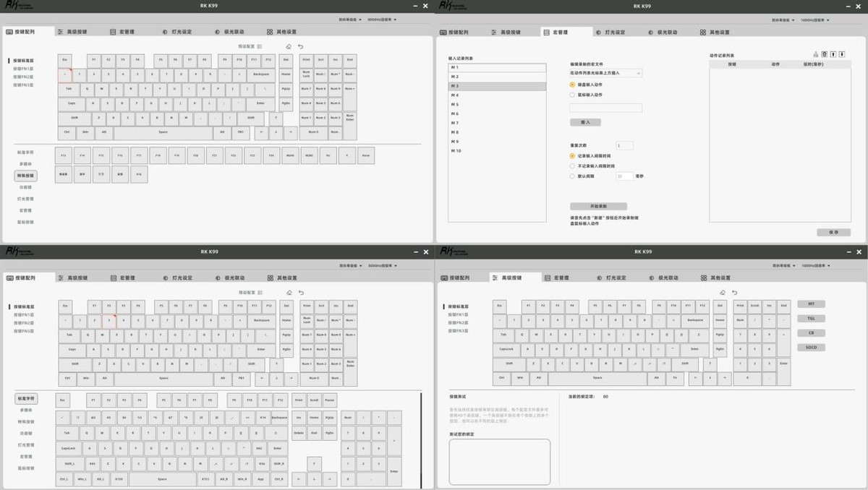Click the SOCD advanced key button
Image resolution: width=868 pixels, height=490 pixels.
point(811,348)
